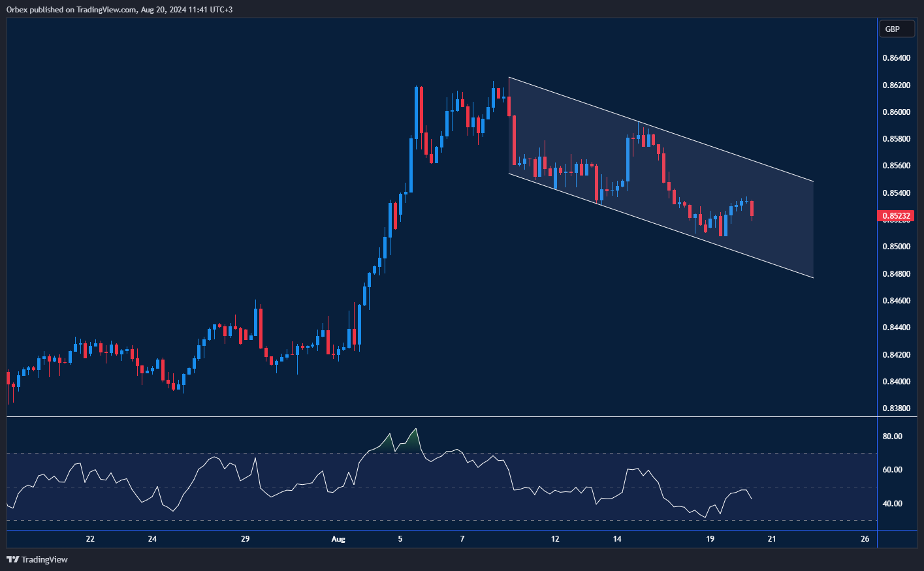Select the RSI 40.00 scale label

[892, 504]
